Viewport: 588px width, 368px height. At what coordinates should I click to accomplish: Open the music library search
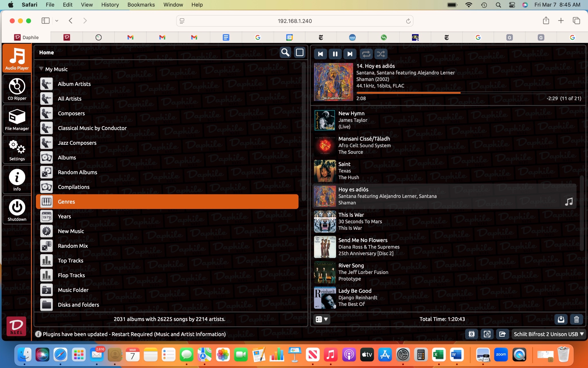pyautogui.click(x=285, y=53)
